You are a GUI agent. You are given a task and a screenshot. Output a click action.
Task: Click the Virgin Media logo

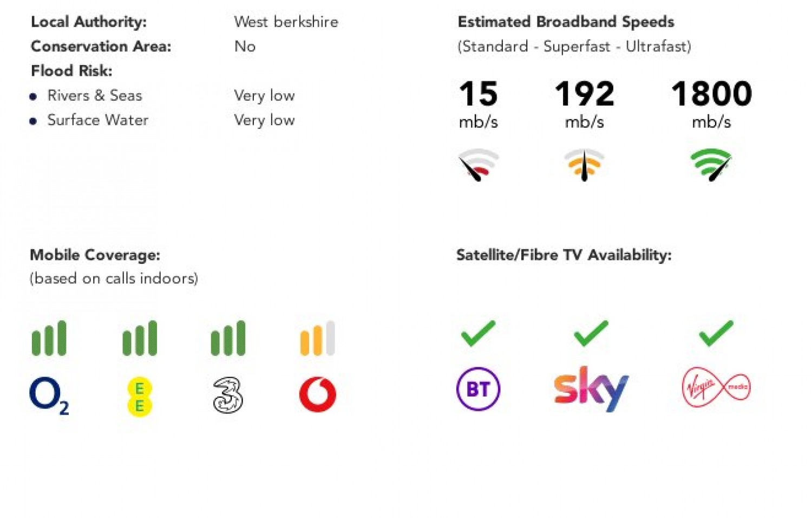coord(716,387)
